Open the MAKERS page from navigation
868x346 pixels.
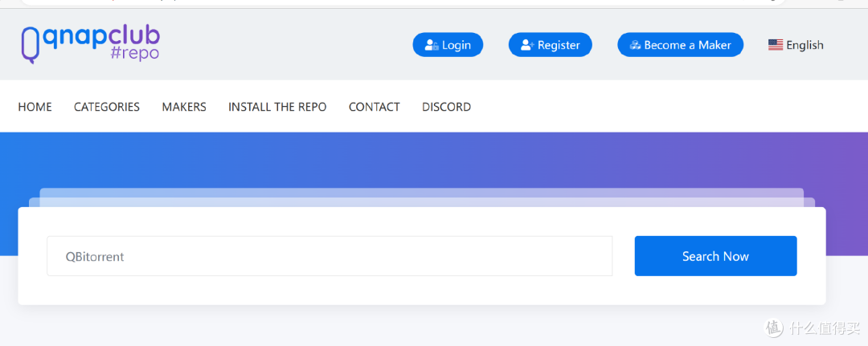184,107
